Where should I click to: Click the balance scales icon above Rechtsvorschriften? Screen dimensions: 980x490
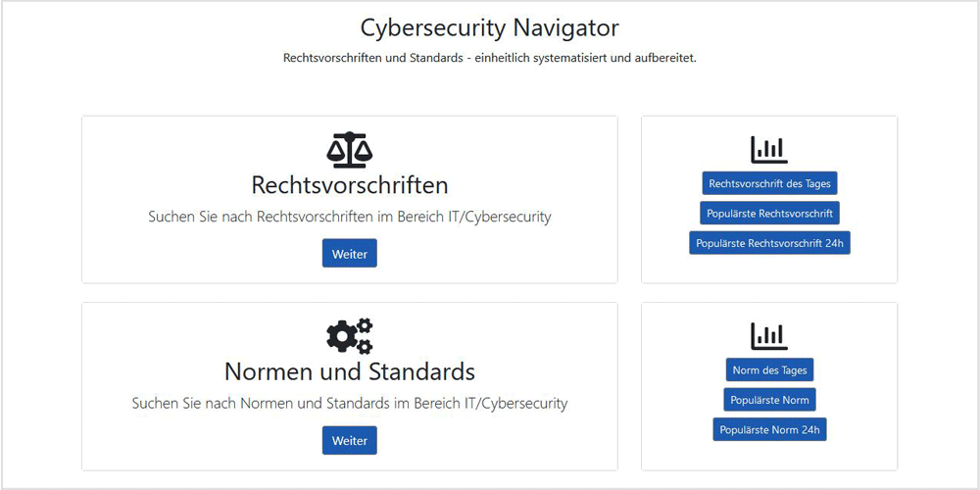pyautogui.click(x=350, y=150)
